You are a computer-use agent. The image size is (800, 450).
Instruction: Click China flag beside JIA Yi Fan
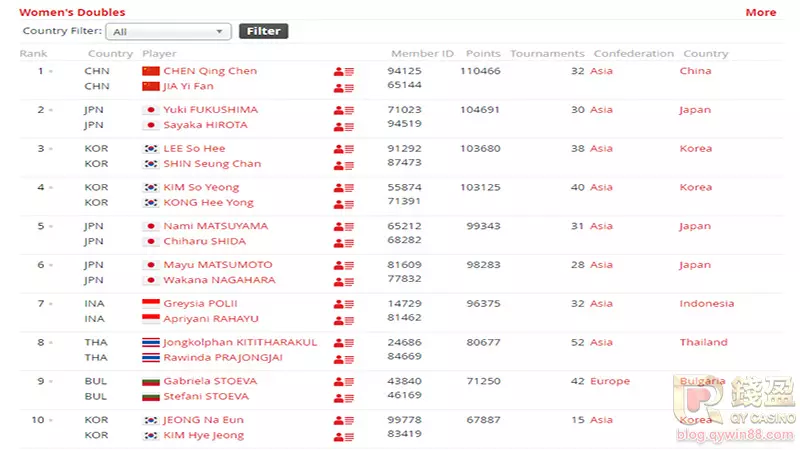[x=151, y=87]
